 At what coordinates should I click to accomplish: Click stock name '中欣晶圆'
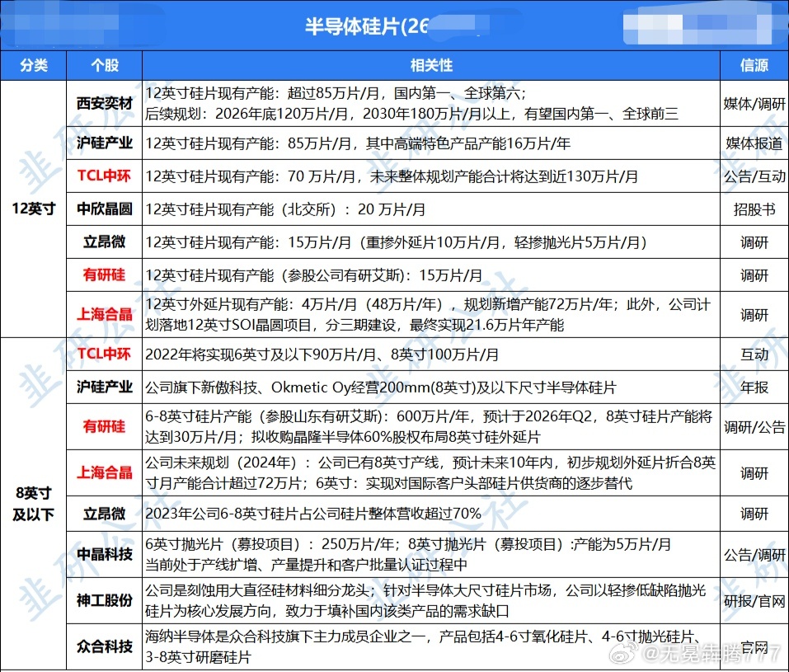point(105,209)
